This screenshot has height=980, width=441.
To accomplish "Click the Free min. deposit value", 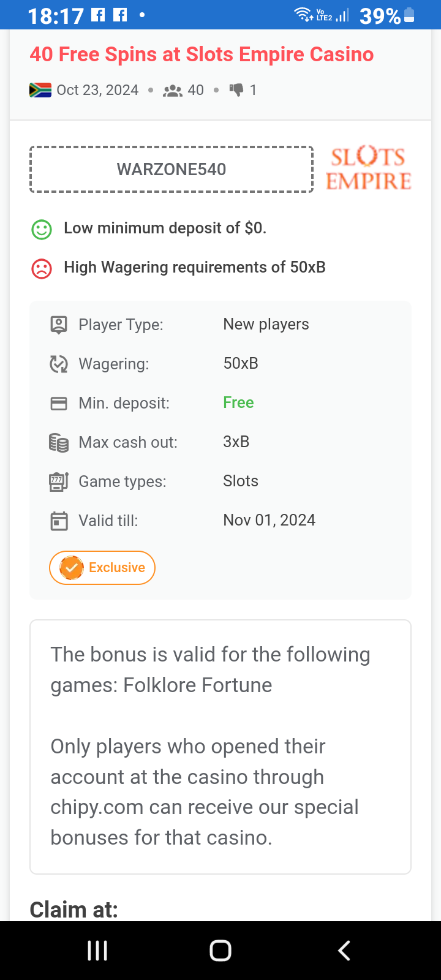I will pos(238,402).
